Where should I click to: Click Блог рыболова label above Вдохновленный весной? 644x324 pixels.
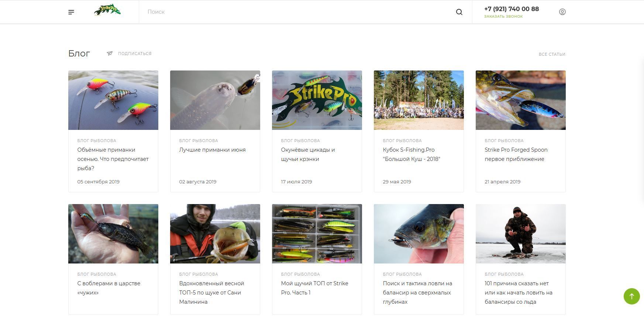(199, 274)
